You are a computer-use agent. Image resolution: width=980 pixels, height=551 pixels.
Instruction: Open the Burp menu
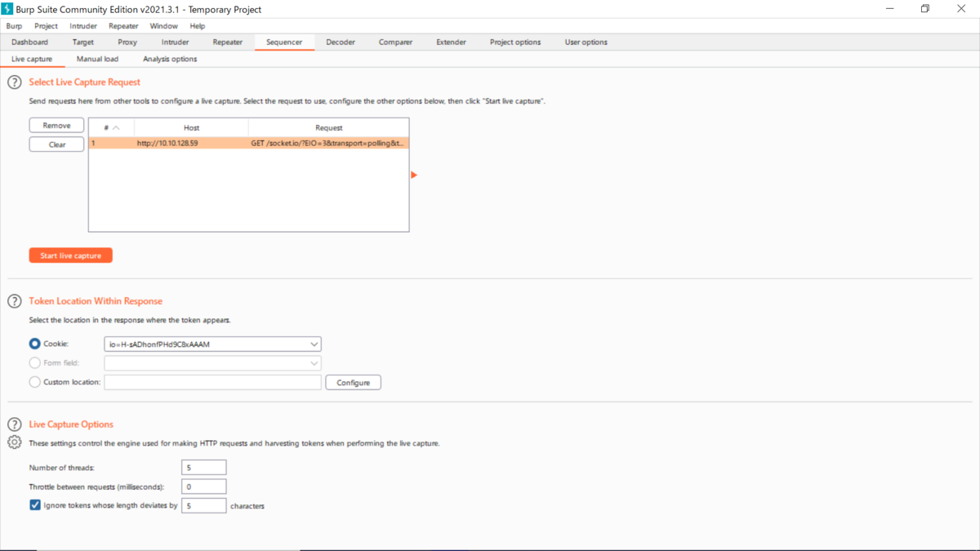coord(14,26)
